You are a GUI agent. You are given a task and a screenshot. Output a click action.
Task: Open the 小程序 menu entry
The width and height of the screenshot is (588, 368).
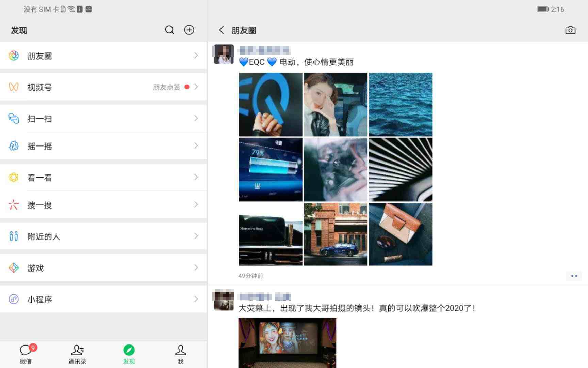point(103,299)
